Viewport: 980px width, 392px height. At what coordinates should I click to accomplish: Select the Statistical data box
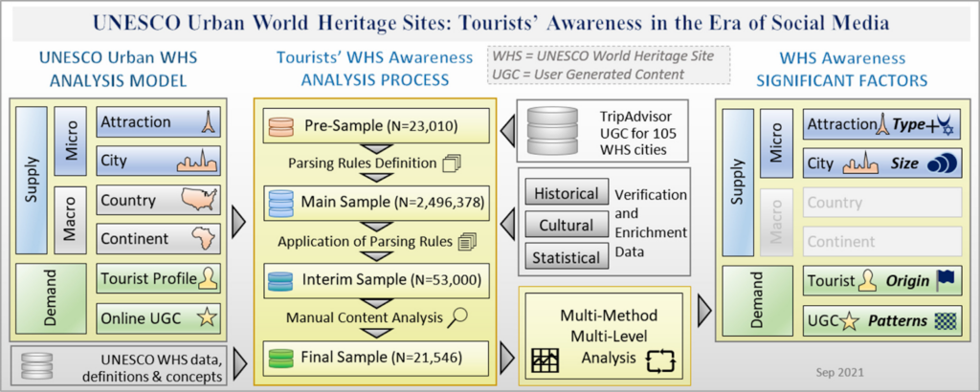click(x=567, y=256)
